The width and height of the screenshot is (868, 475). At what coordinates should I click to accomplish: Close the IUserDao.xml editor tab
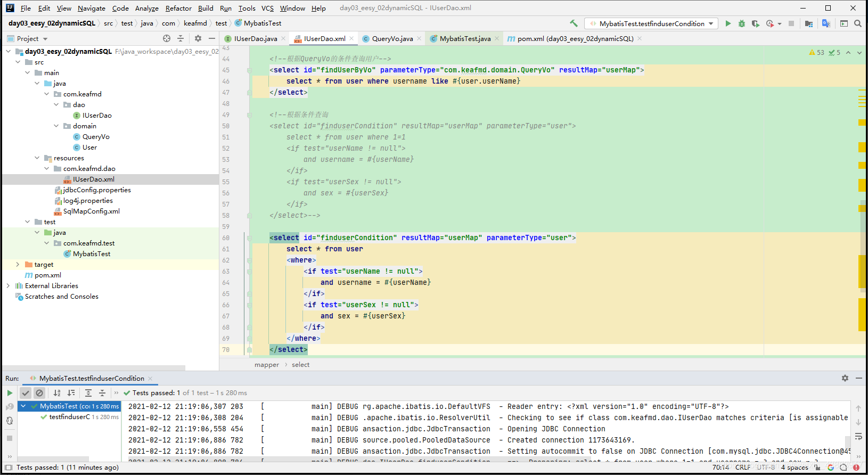coord(351,38)
